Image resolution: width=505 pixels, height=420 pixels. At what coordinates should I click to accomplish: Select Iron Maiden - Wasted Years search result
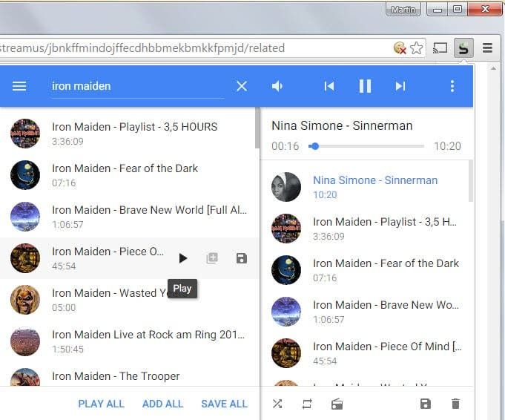129,300
